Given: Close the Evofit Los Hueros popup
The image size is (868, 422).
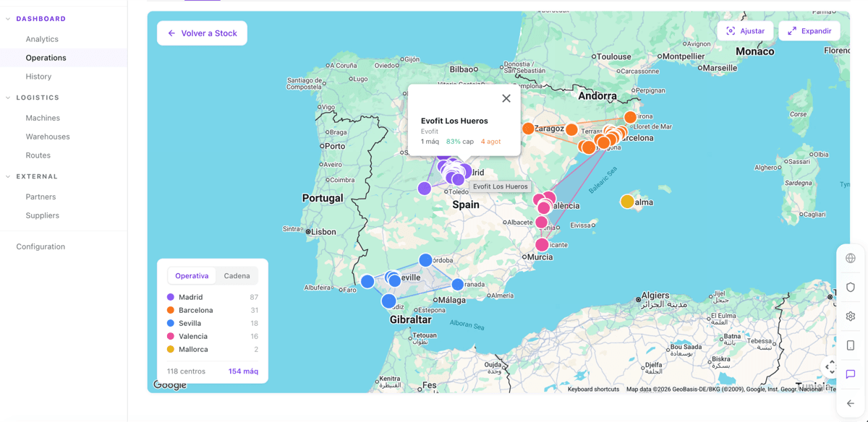Looking at the screenshot, I should tap(506, 98).
